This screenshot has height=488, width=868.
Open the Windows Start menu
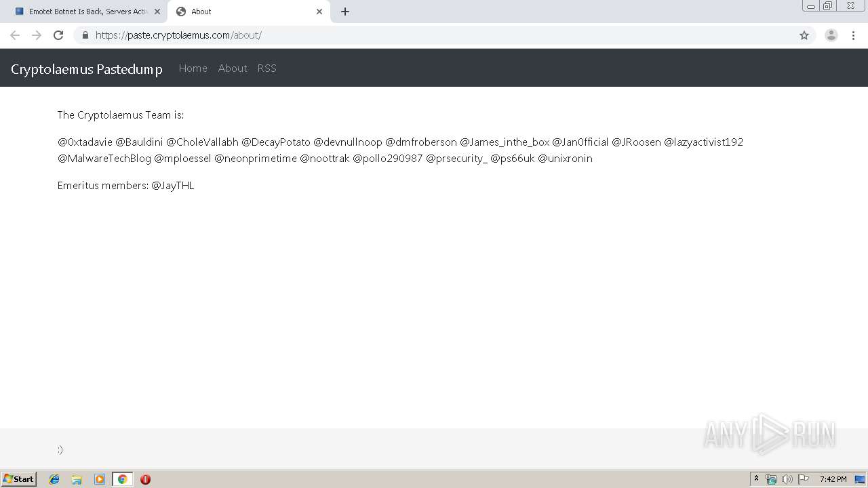pyautogui.click(x=19, y=479)
